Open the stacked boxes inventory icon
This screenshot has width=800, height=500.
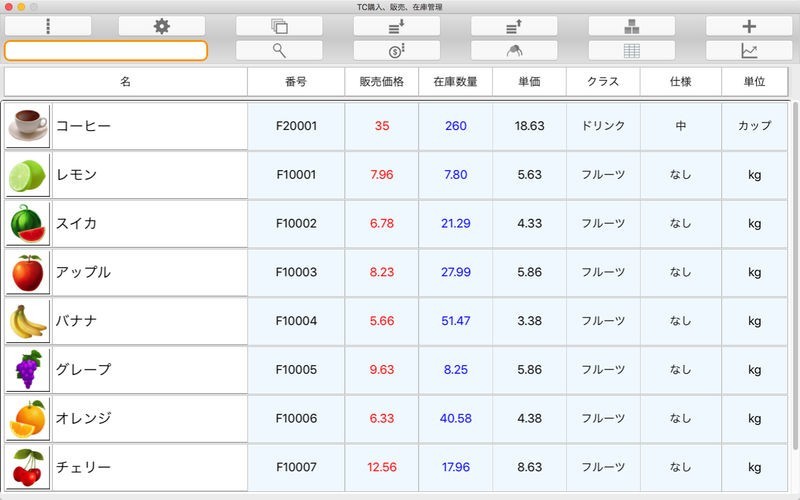pyautogui.click(x=631, y=26)
